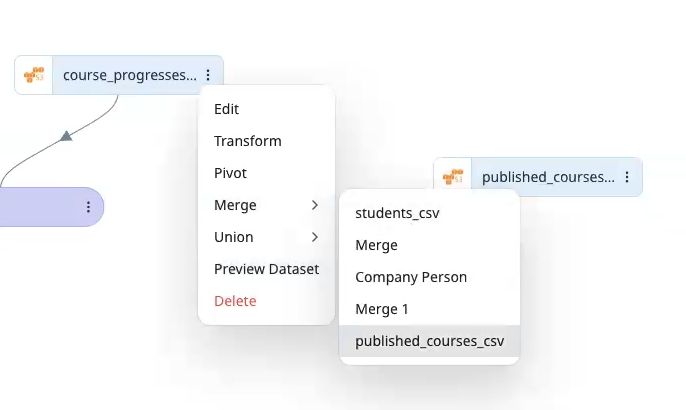Click the S3 icon on course_progresses node
The width and height of the screenshot is (686, 410).
tap(34, 75)
